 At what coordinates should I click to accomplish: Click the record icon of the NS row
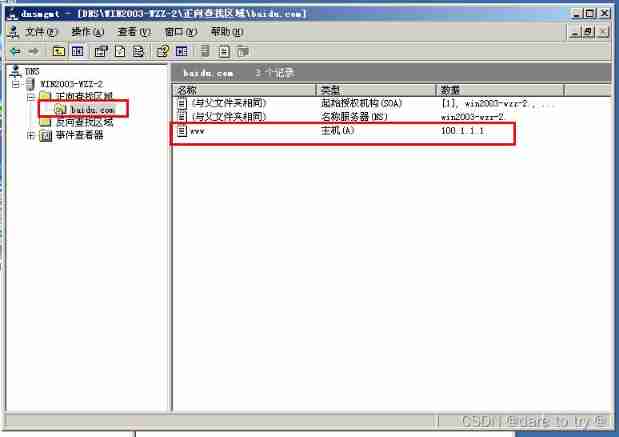tap(182, 117)
